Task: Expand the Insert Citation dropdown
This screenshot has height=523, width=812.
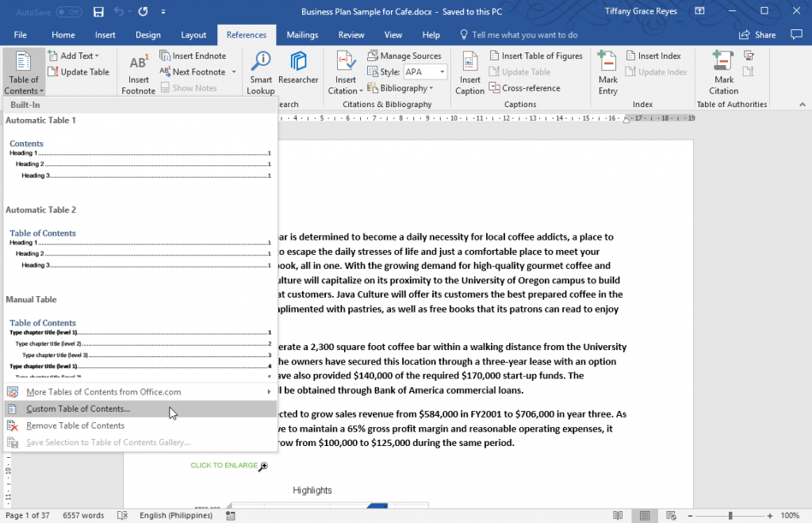Action: click(346, 90)
